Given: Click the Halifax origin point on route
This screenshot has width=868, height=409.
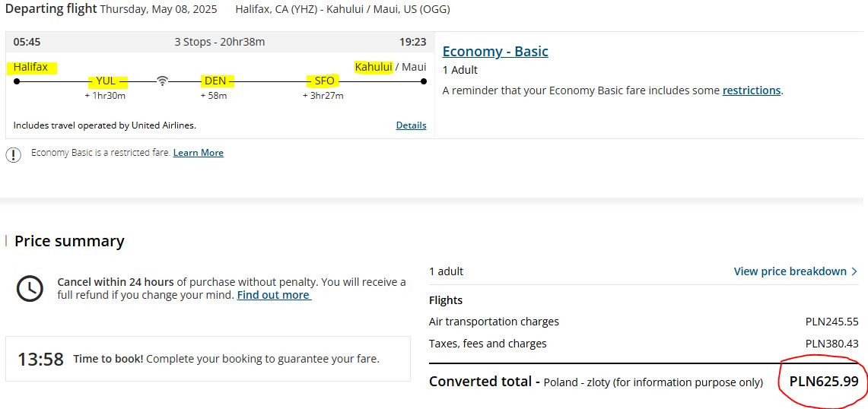Looking at the screenshot, I should pyautogui.click(x=17, y=81).
